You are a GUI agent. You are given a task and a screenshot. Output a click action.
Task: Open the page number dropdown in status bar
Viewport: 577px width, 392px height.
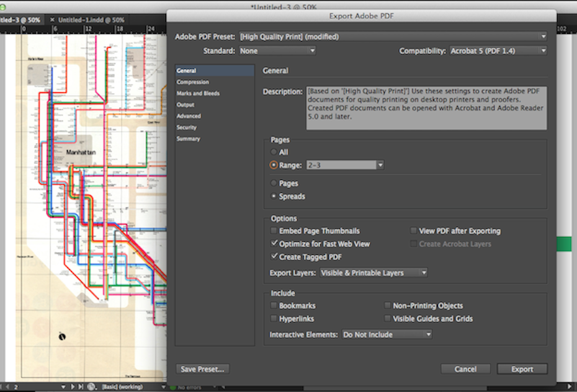63,387
